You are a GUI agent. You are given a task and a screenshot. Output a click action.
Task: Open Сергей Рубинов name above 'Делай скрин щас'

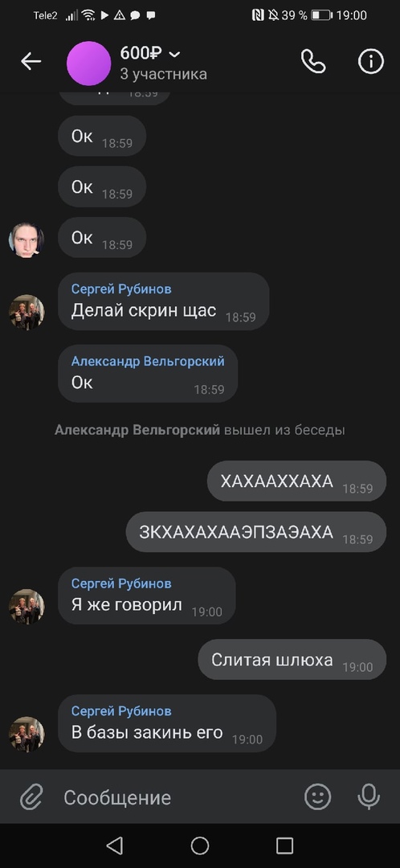pos(121,289)
